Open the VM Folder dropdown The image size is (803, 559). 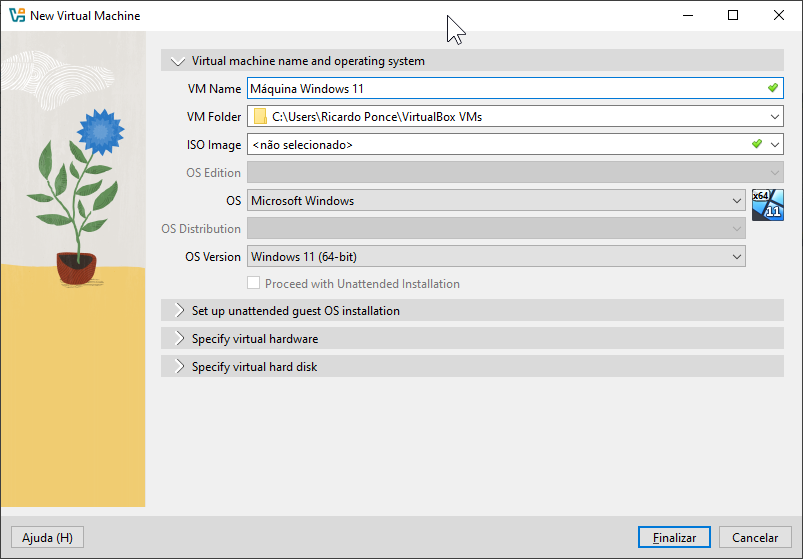pyautogui.click(x=775, y=117)
